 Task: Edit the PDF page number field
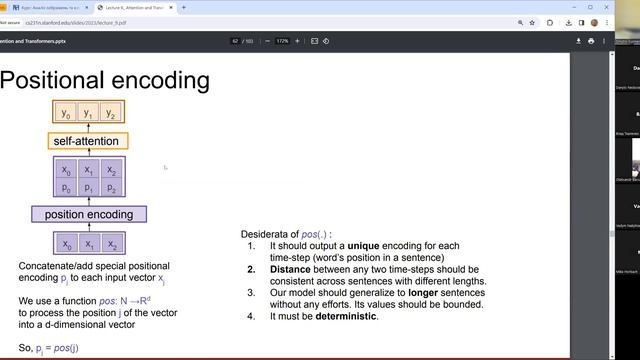click(235, 41)
